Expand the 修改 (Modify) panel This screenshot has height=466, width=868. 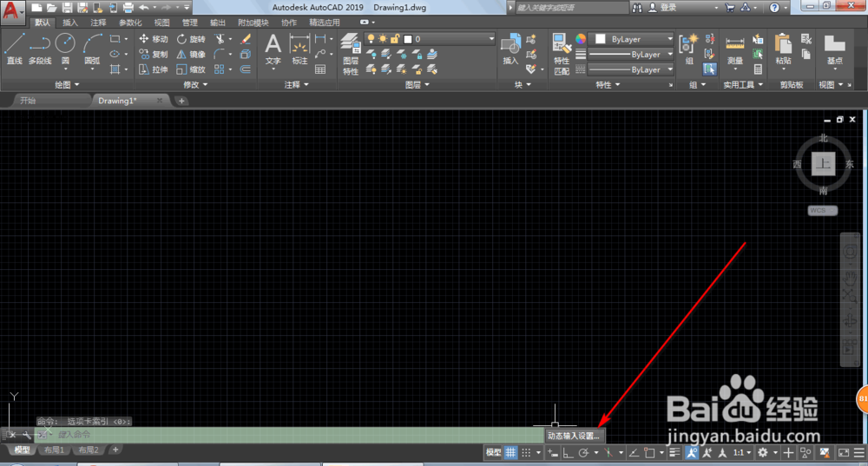195,85
